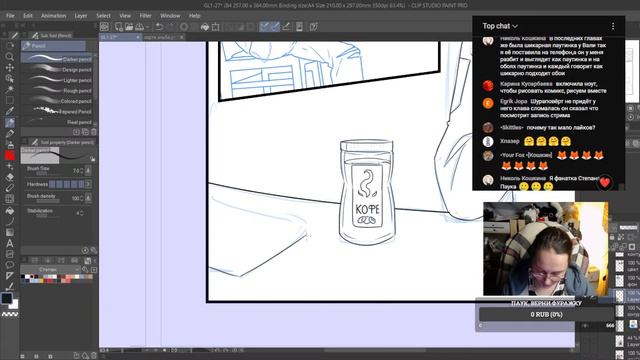Open the chat overflow three-dots menu

click(x=613, y=26)
